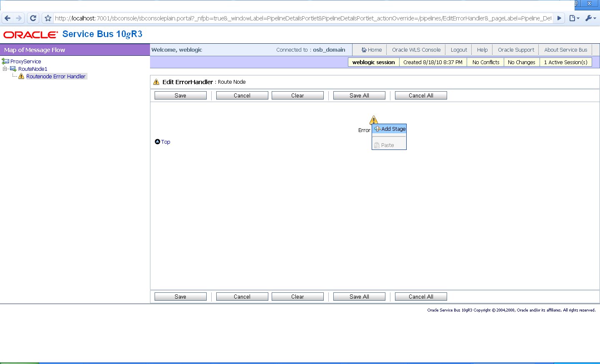The height and width of the screenshot is (364, 600).
Task: Click the Oracle logo
Action: (x=30, y=35)
